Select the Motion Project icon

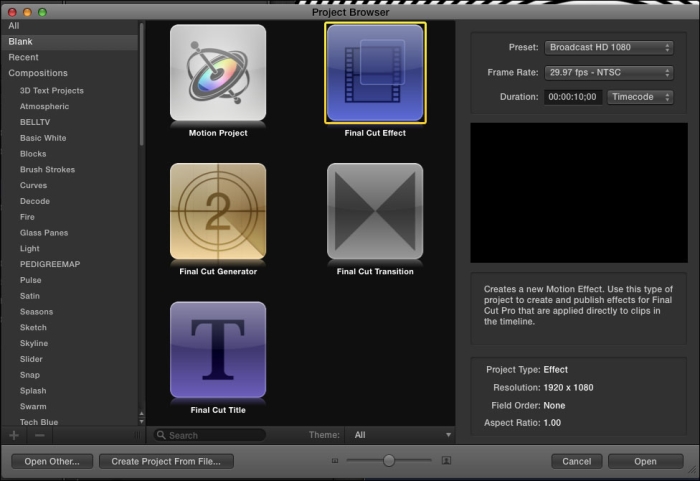(218, 73)
